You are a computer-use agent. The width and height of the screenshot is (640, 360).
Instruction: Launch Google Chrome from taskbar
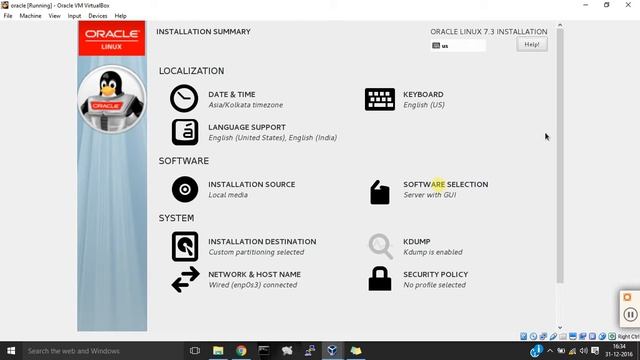pyautogui.click(x=241, y=351)
